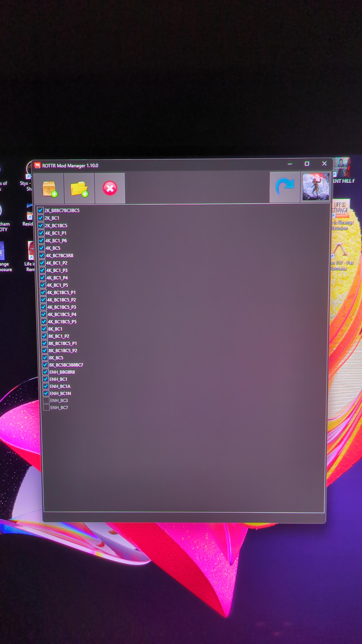Toggle the 4K_BC1_P5 checkbox
The width and height of the screenshot is (362, 644).
pos(43,285)
